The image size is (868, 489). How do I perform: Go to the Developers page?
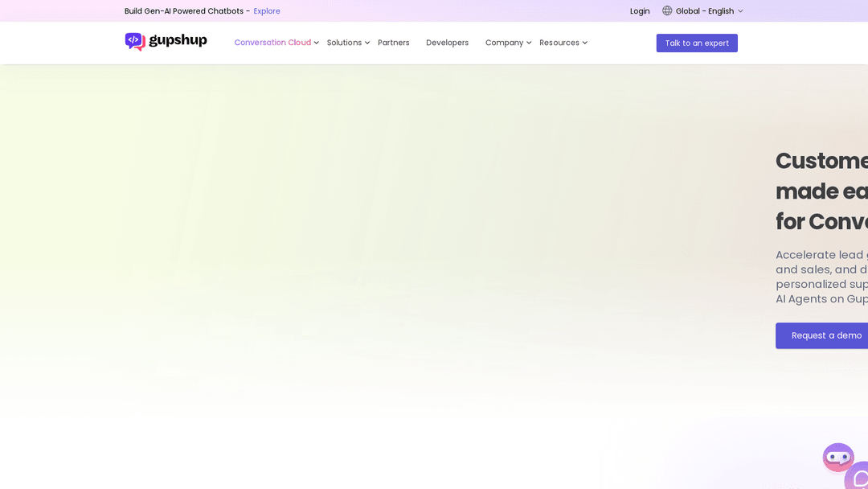pos(448,43)
